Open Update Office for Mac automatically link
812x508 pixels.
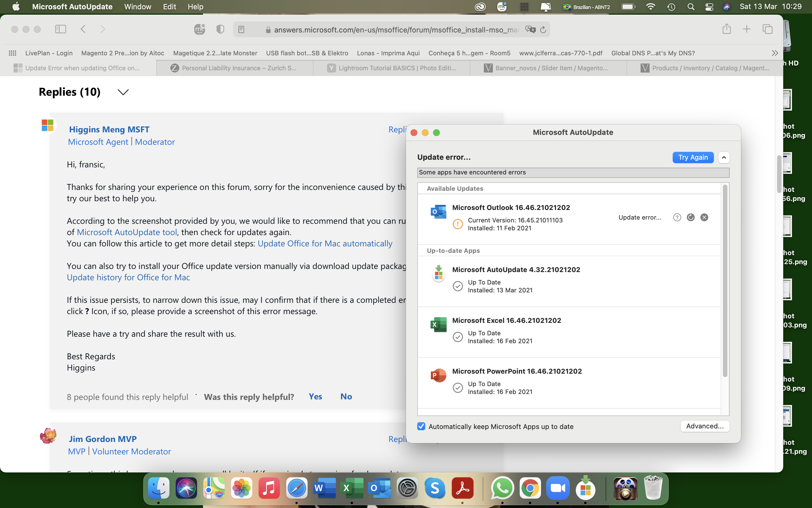pos(325,244)
